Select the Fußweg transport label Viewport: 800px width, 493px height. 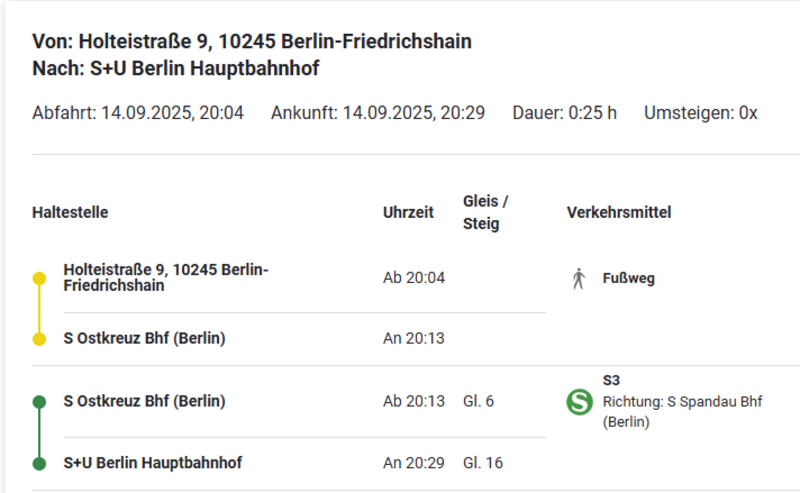click(x=629, y=278)
